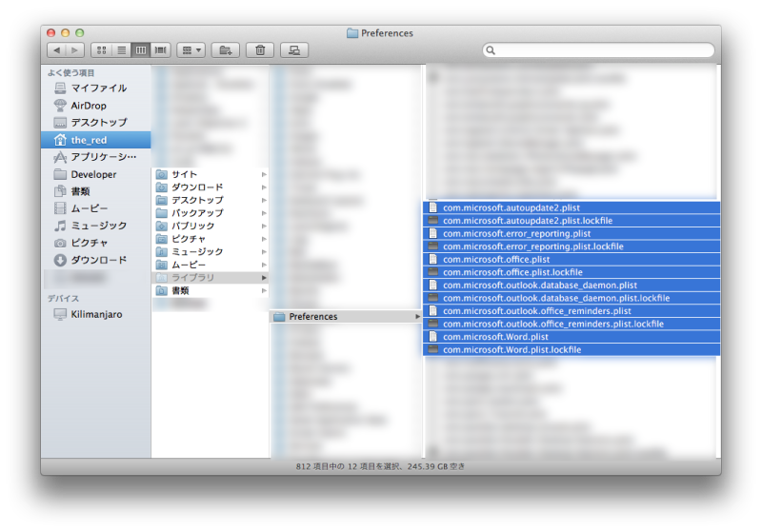Switch to list view
762x532 pixels.
(x=122, y=50)
